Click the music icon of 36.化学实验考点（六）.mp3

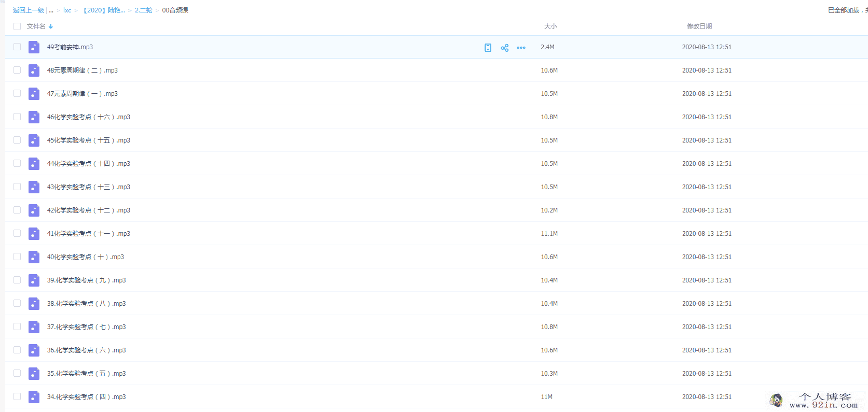click(34, 350)
